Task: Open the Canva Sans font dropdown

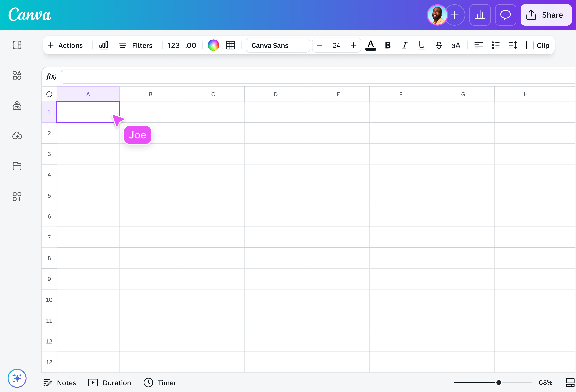Action: (278, 45)
